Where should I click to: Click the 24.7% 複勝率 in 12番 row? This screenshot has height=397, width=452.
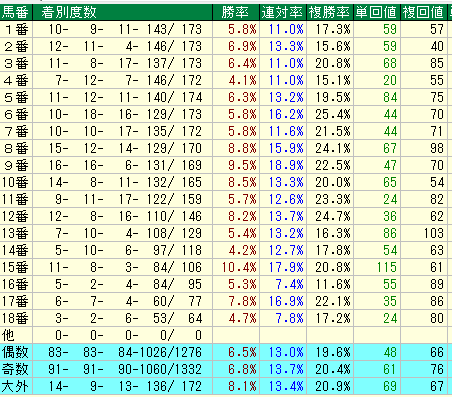click(x=333, y=216)
